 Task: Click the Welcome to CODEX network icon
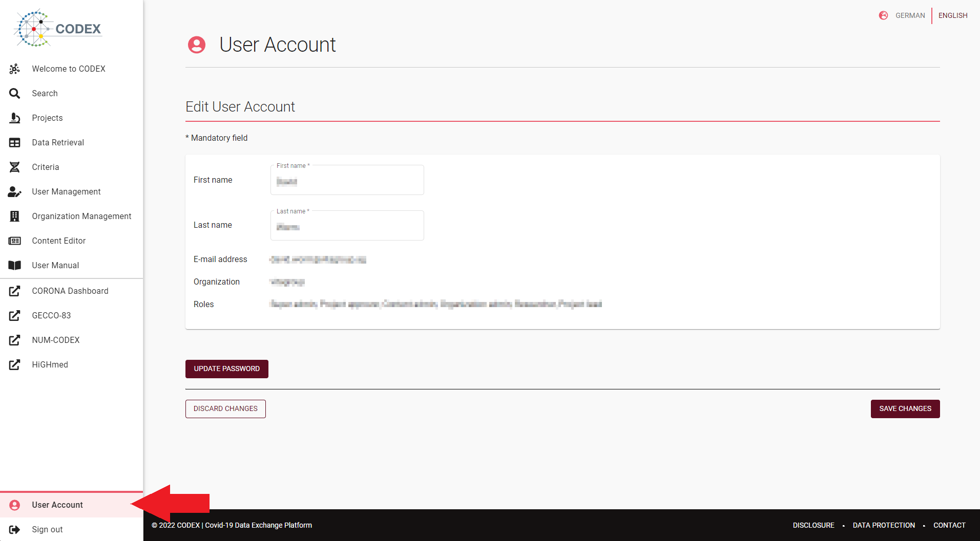tap(14, 69)
